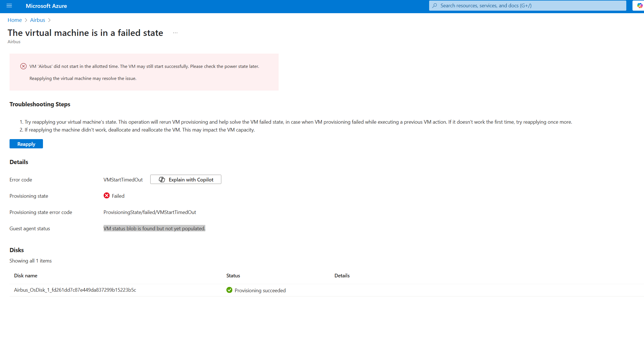Click the Provisioning state error code label
This screenshot has width=644, height=343.
(41, 212)
